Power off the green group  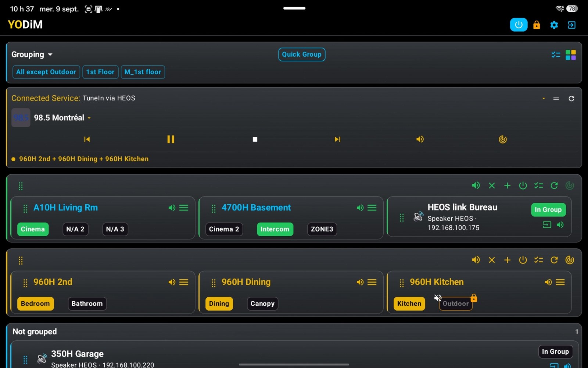pos(523,185)
